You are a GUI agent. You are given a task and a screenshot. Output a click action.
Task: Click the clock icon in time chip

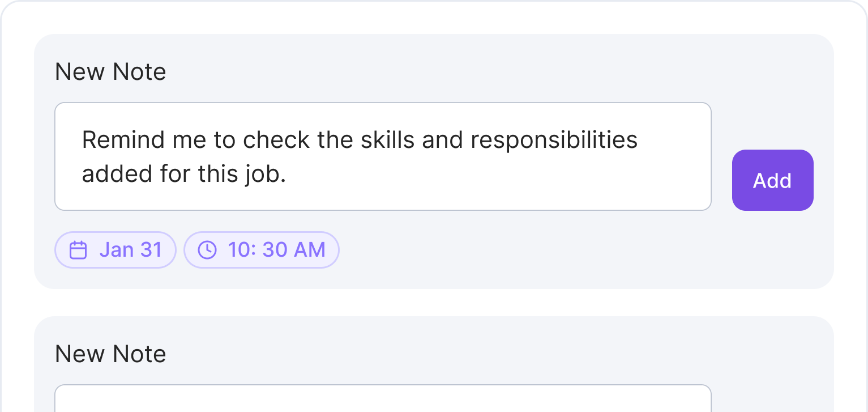(x=207, y=250)
